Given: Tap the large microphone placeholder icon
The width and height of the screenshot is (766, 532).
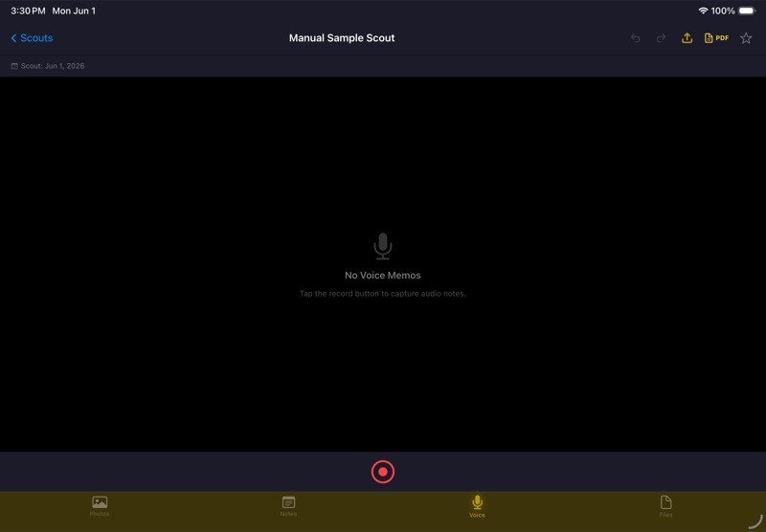Looking at the screenshot, I should point(382,247).
